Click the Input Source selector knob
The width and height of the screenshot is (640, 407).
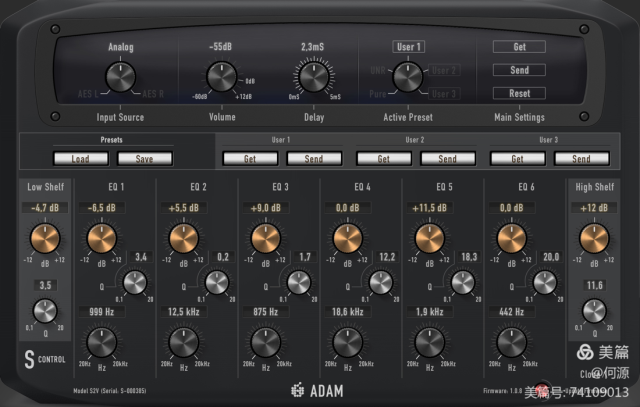[120, 76]
